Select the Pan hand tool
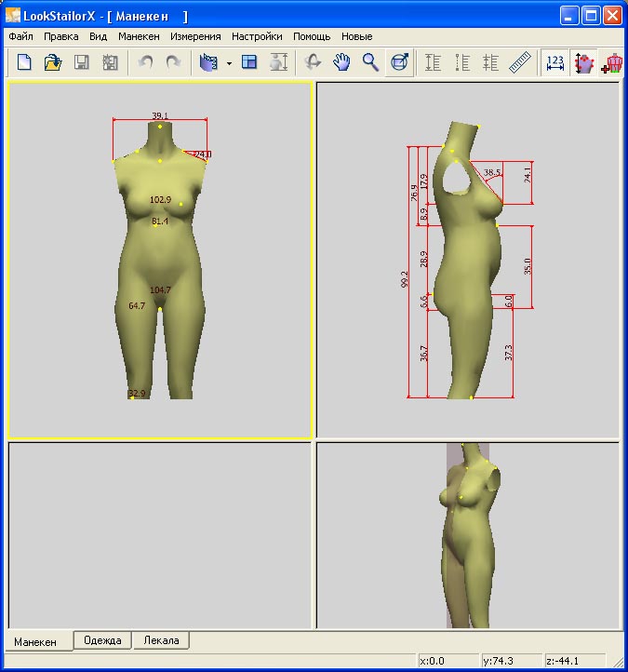Image resolution: width=628 pixels, height=672 pixels. pyautogui.click(x=341, y=62)
